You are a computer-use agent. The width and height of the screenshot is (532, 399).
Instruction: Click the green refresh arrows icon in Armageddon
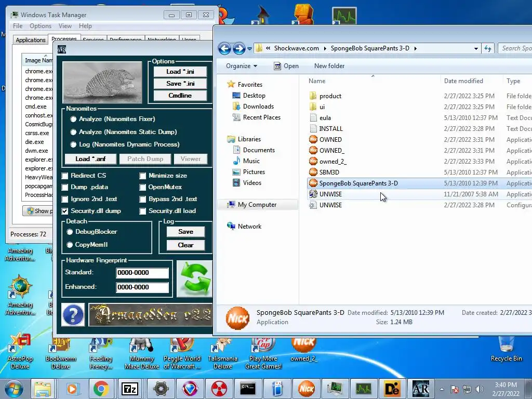(x=194, y=279)
